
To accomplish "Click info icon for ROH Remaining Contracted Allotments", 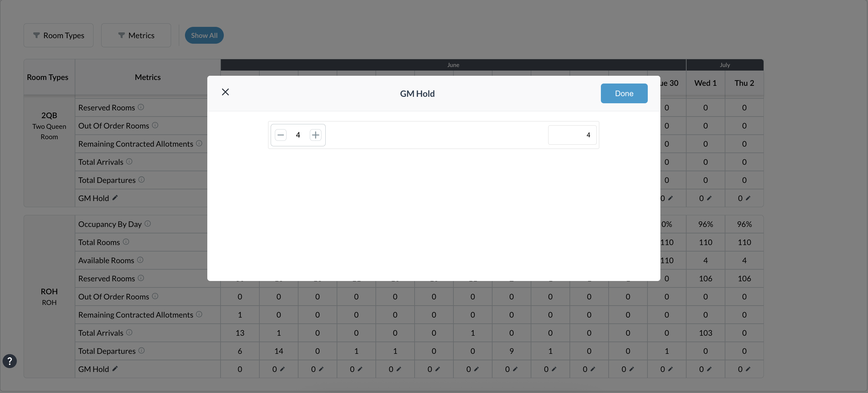I will pos(199,314).
